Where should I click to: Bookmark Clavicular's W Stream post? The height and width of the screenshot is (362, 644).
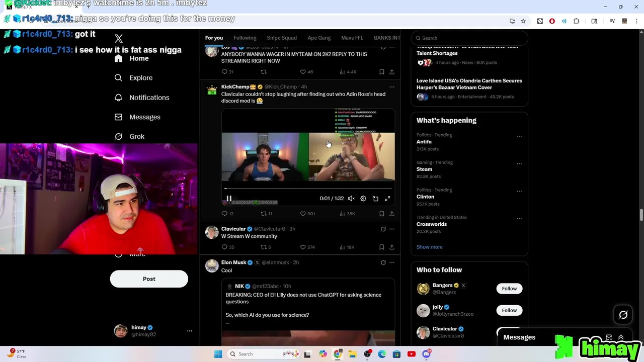(382, 247)
